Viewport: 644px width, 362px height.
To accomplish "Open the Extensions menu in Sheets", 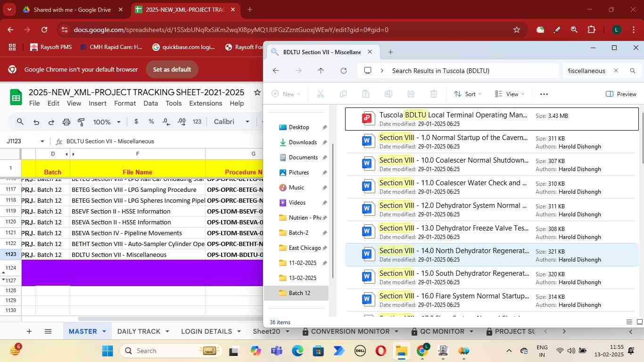I will tap(206, 103).
